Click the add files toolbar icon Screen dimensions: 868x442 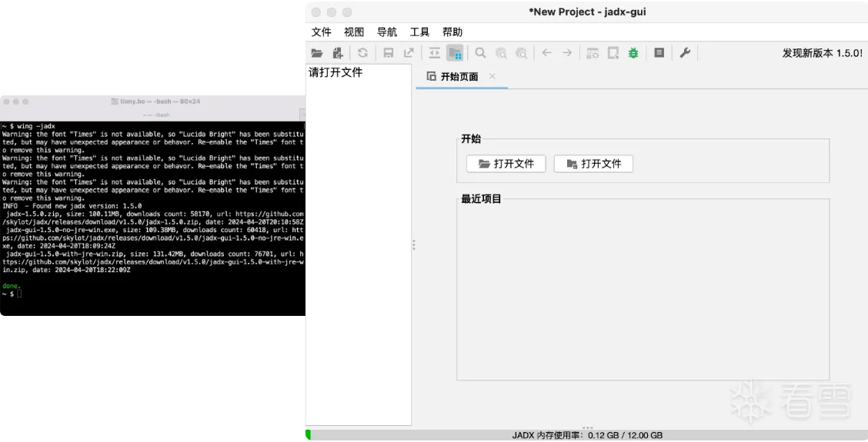337,53
